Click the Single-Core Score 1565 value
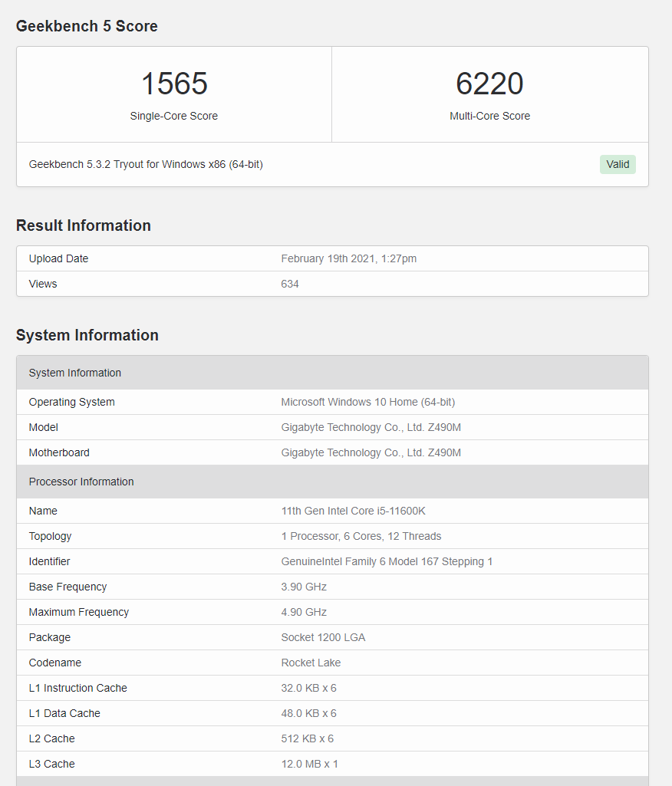The width and height of the screenshot is (672, 786). [174, 84]
